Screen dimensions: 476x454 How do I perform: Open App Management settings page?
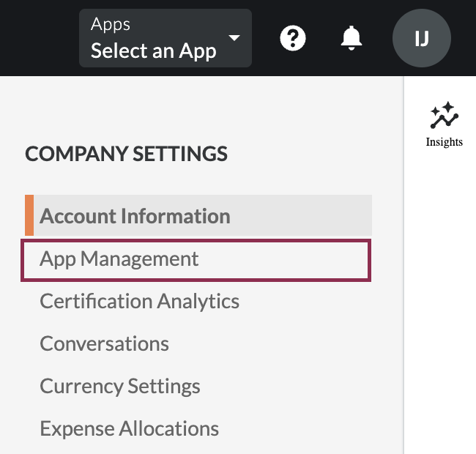(x=119, y=258)
